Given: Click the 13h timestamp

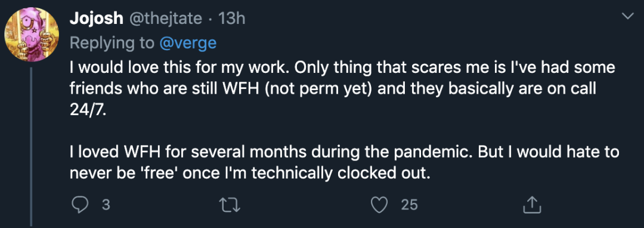Looking at the screenshot, I should pos(231,18).
